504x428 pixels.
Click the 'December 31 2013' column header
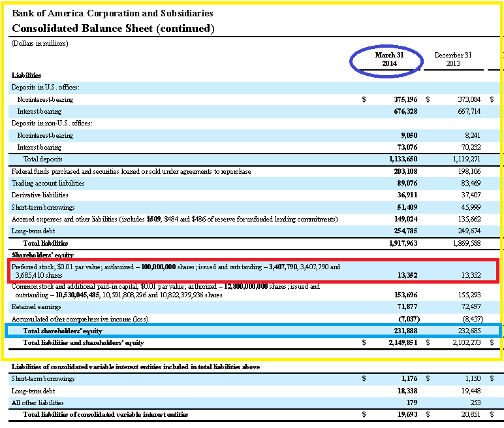453,59
